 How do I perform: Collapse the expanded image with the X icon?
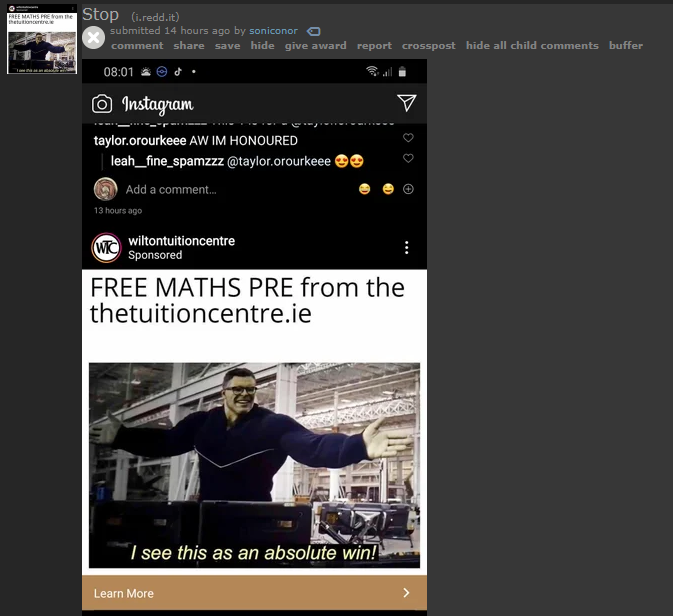[x=93, y=38]
